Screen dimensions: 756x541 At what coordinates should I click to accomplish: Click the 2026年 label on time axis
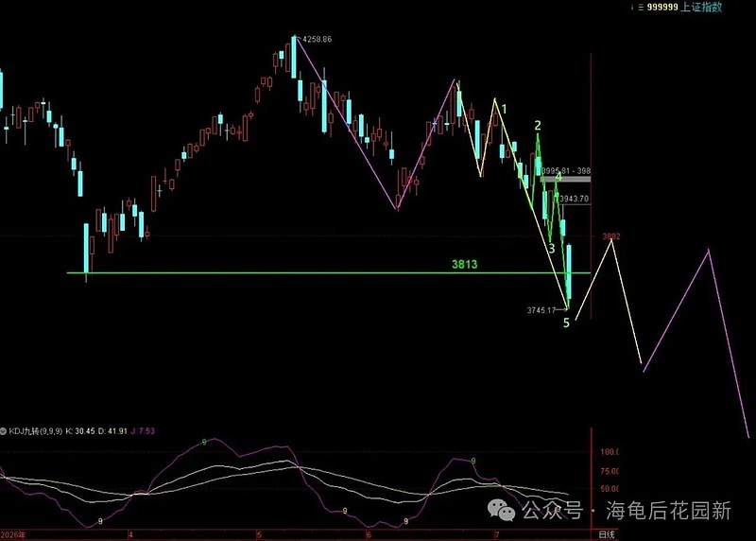point(13,534)
